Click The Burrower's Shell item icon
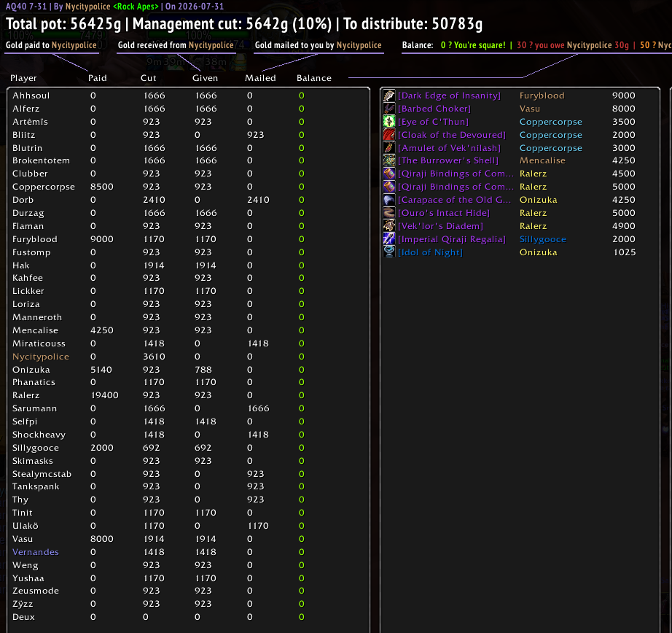This screenshot has width=672, height=633. click(x=388, y=160)
